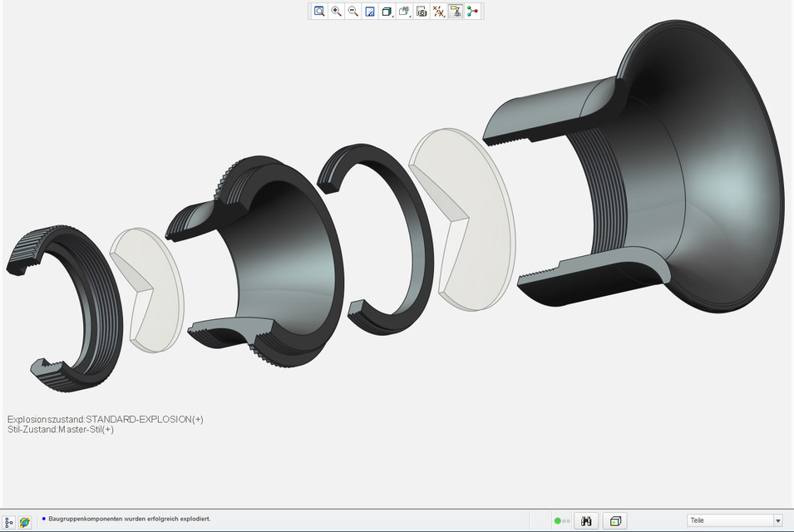The width and height of the screenshot is (794, 532).
Task: Open the View Manager camera icon
Action: [422, 12]
